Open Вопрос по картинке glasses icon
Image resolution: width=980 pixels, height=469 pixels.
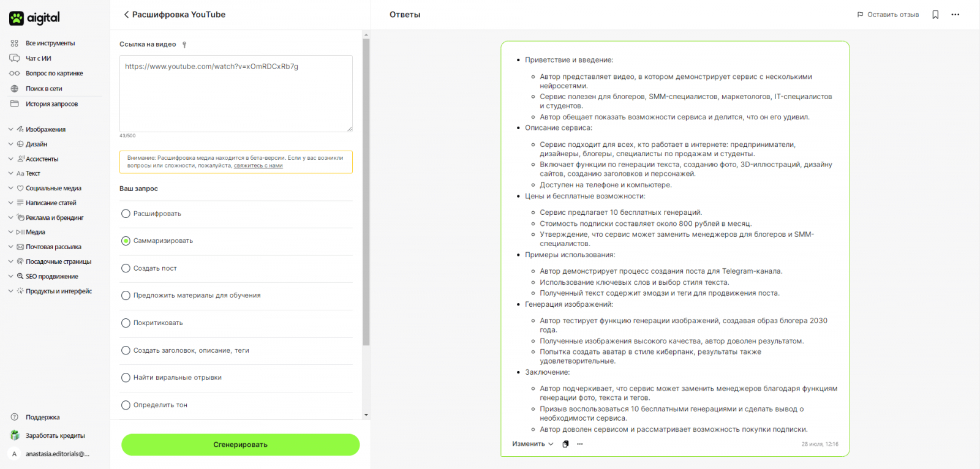(x=15, y=73)
